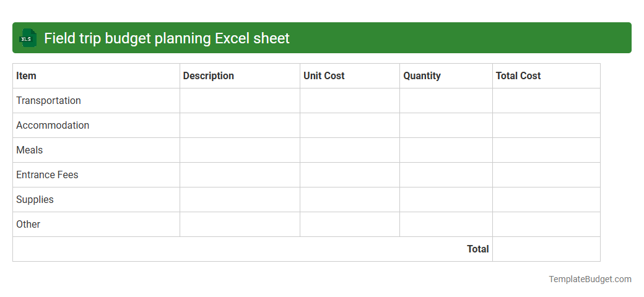Click the Quantity cell for Supplies
Viewport: 644px width, 297px height.
(x=446, y=200)
